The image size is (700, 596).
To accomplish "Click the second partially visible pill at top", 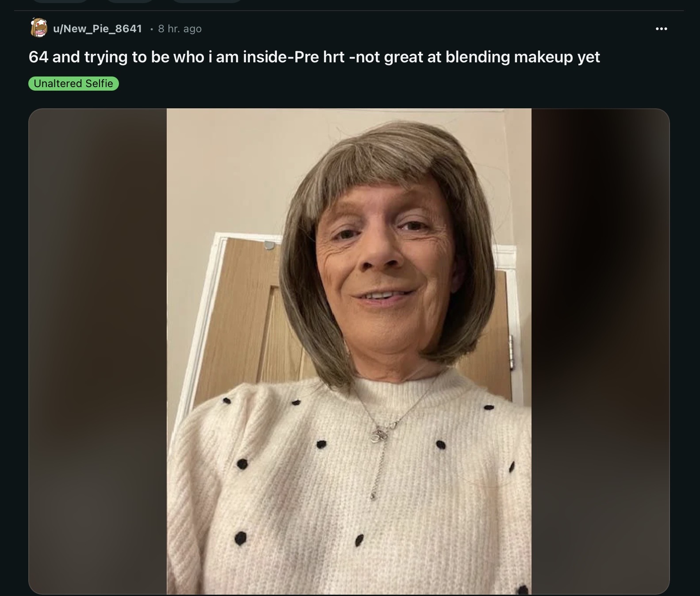I will click(x=130, y=1).
